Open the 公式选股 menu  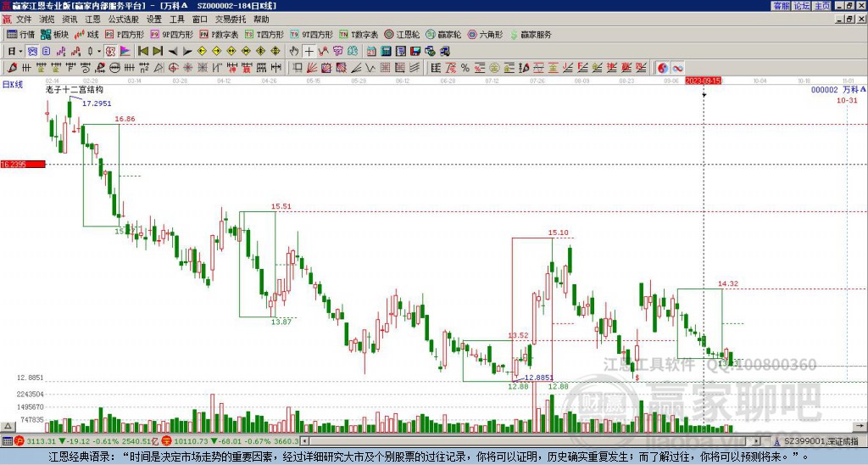(124, 20)
